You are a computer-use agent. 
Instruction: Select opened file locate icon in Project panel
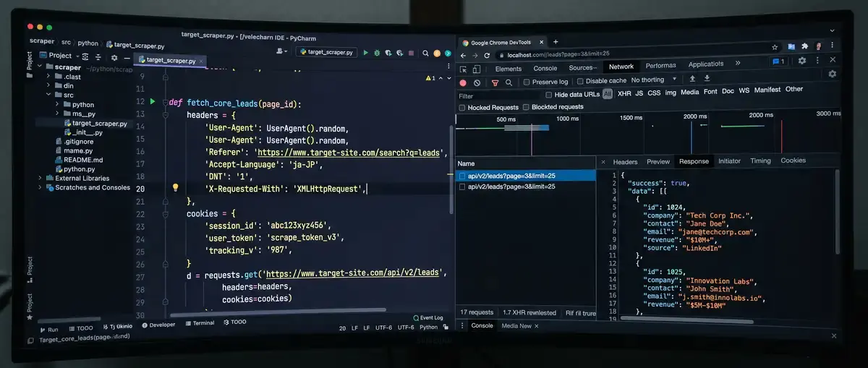point(85,56)
